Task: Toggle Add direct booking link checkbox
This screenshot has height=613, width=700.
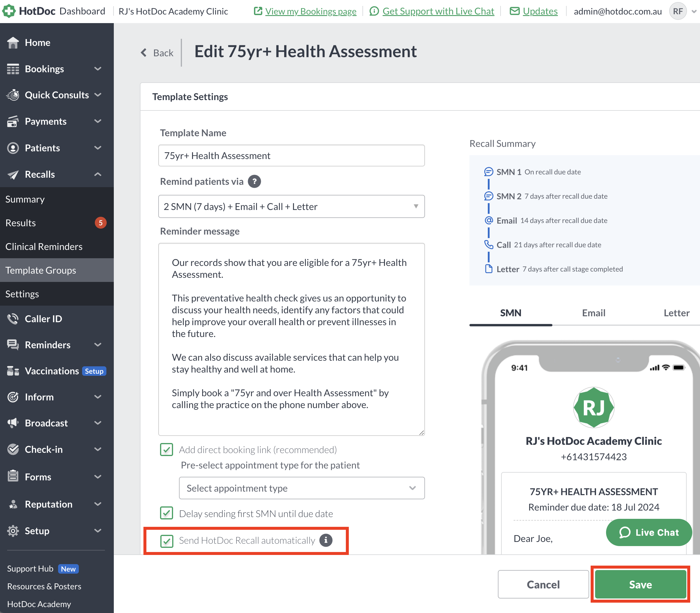Action: point(166,450)
